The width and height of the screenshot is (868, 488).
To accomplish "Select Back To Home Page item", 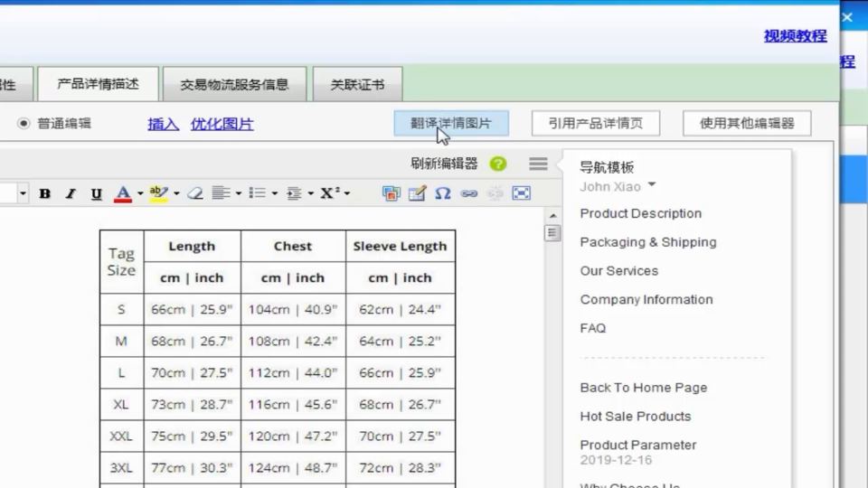I will point(643,388).
